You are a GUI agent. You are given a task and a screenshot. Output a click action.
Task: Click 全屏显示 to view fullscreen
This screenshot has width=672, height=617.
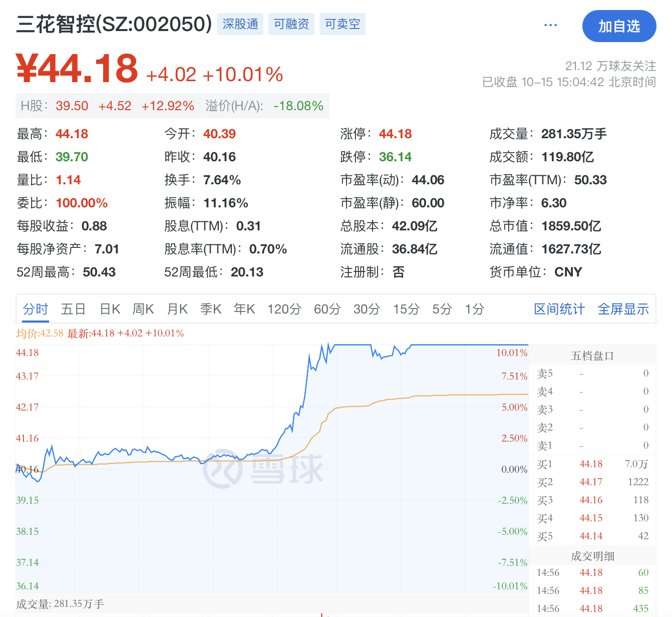pyautogui.click(x=623, y=309)
